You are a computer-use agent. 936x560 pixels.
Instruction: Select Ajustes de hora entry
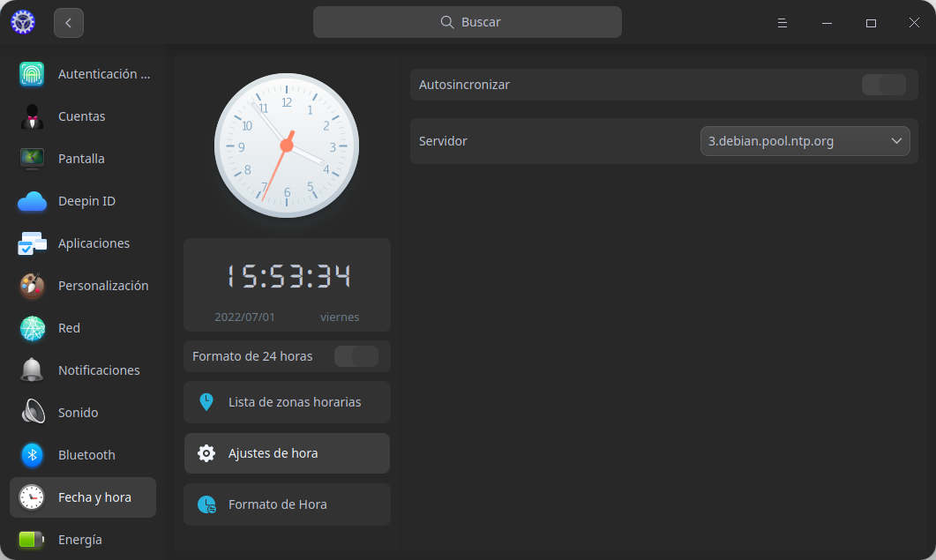(287, 453)
